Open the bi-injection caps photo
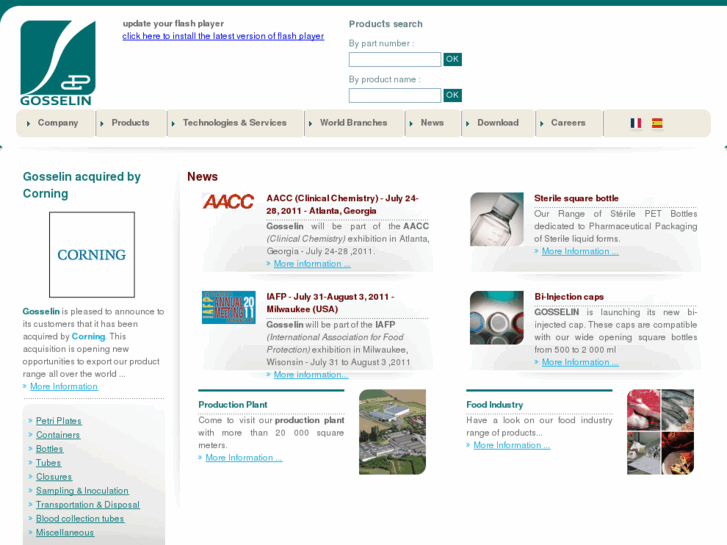Screen dimensions: 727x545 click(497, 318)
